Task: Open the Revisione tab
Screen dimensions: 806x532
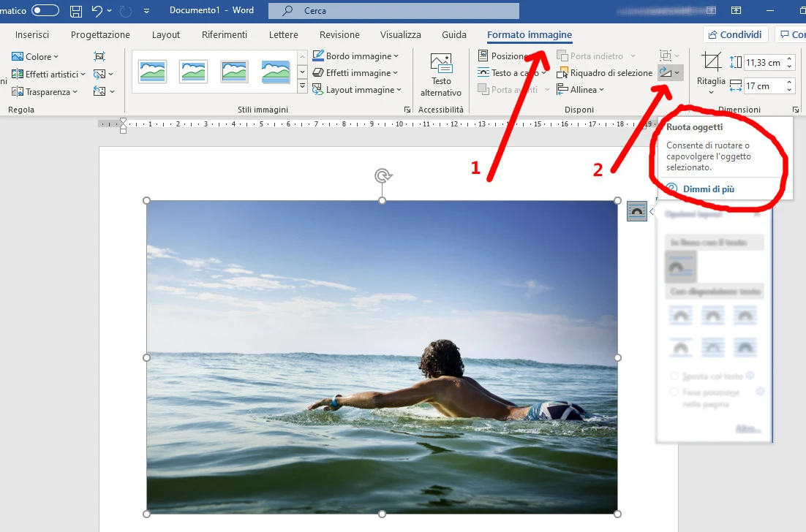Action: 339,35
